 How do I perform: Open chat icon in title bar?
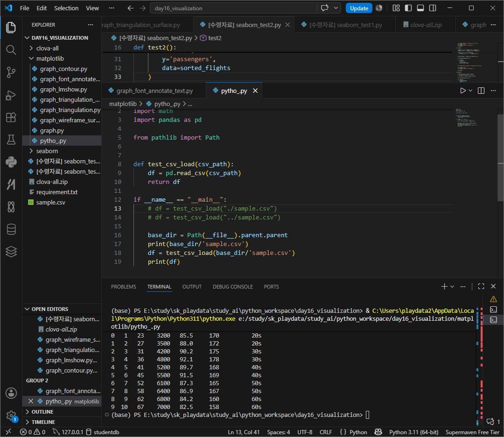325,8
